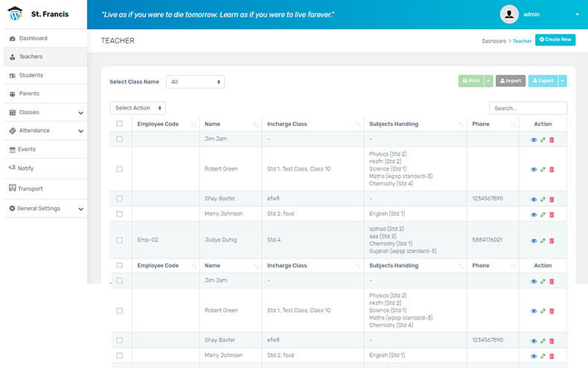The height and width of the screenshot is (368, 588).
Task: Open the Select Class Name dropdown
Action: pos(195,82)
